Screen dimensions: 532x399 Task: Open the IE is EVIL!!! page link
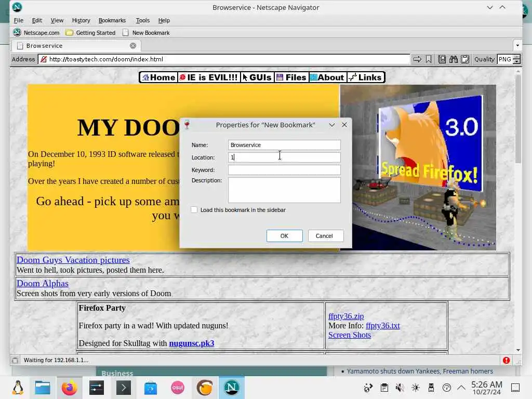click(x=209, y=77)
